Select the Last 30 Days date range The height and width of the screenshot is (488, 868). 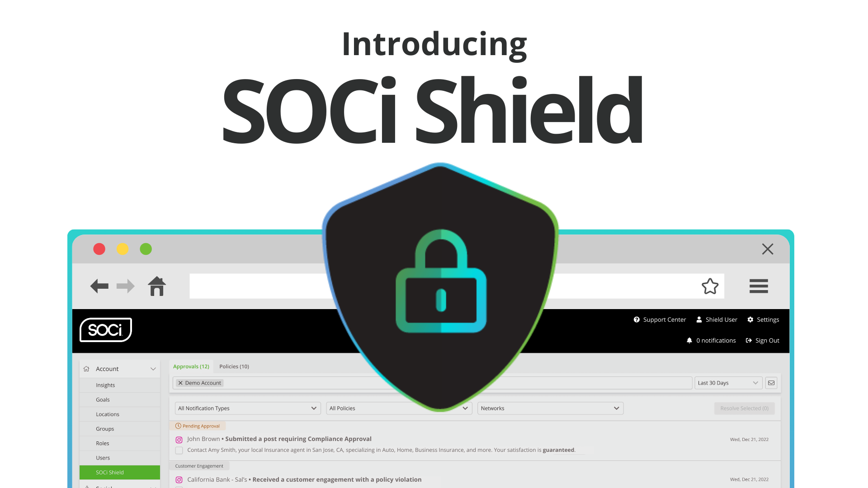(x=727, y=383)
